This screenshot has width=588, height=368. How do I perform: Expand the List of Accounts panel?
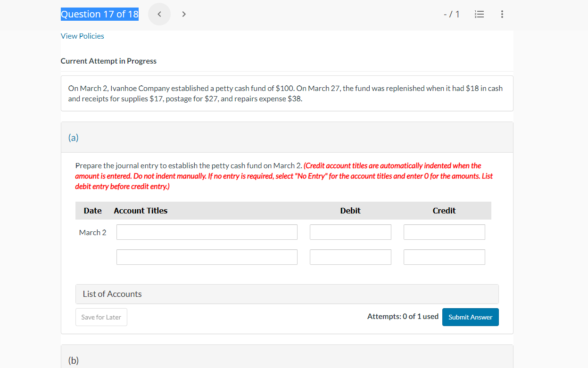coord(287,294)
